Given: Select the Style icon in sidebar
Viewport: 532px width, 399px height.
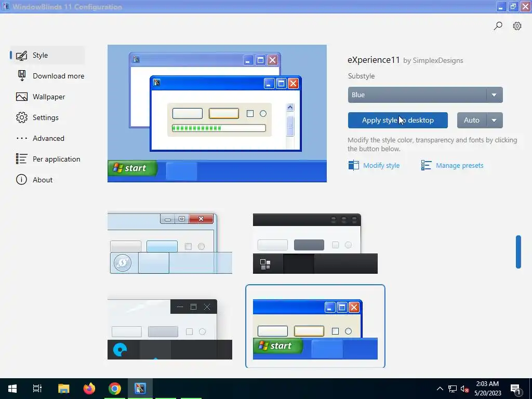Looking at the screenshot, I should point(21,55).
